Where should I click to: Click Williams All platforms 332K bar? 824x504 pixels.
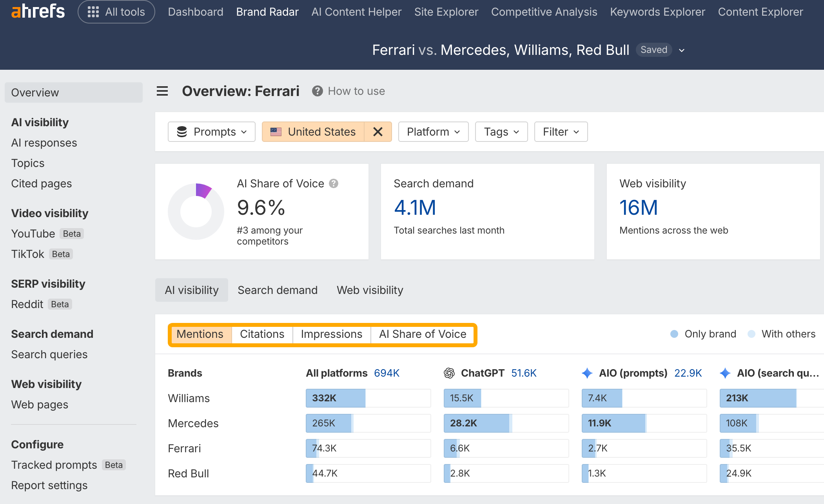(x=368, y=398)
